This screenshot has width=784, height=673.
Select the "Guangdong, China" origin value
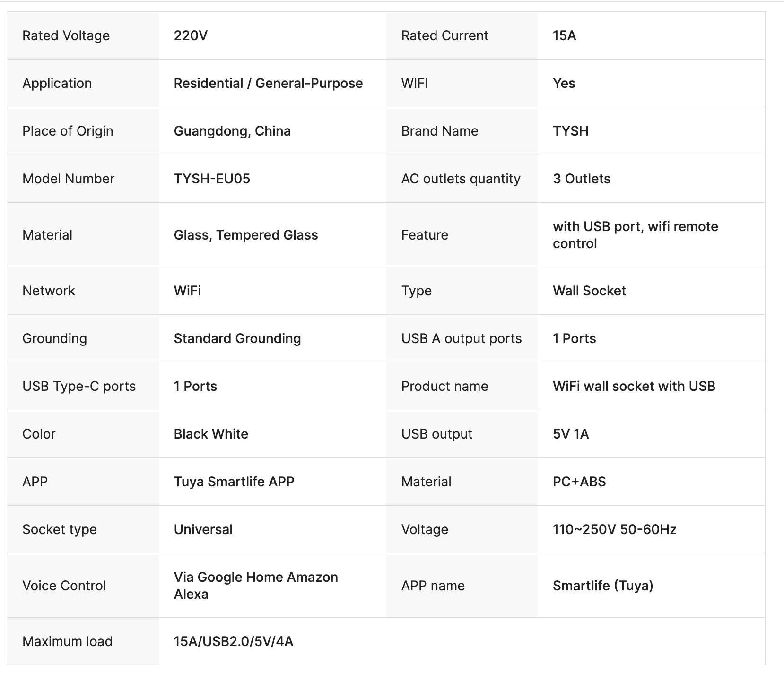point(232,131)
